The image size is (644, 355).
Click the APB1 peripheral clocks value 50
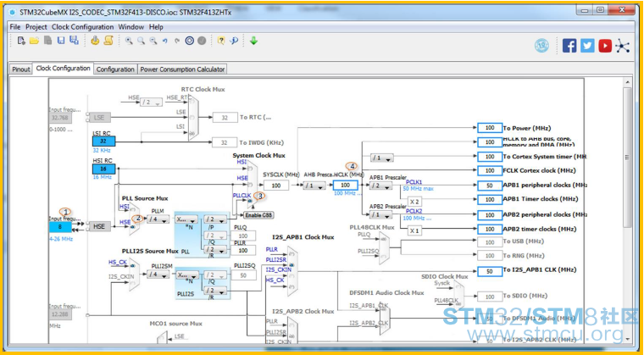(490, 186)
